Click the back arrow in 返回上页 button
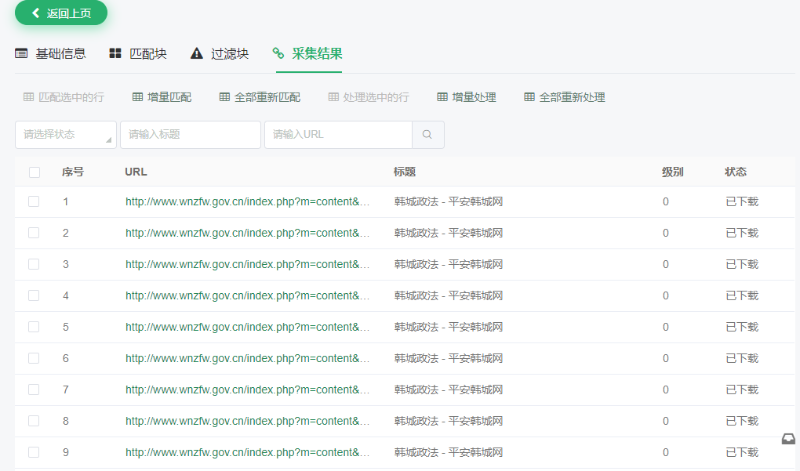Screen dimensions: 800x471 [x=36, y=13]
